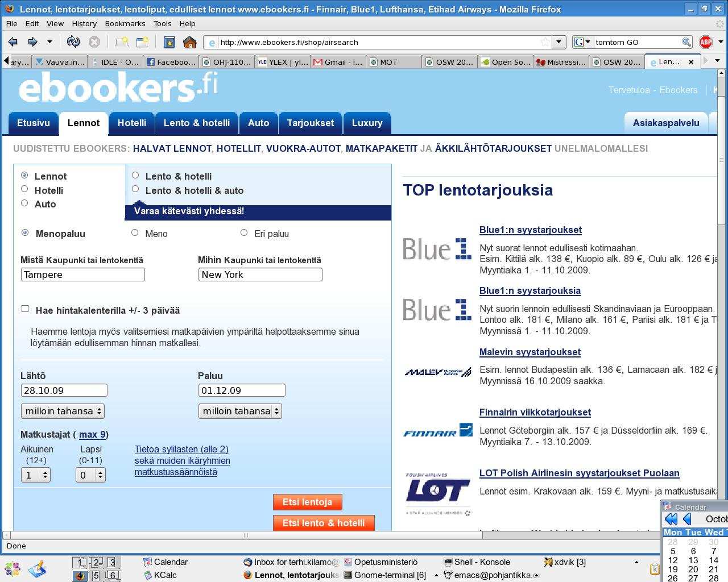Viewport: 728px width, 582px height.
Task: Click the Etsi lento & hotelli button
Action: tap(324, 523)
